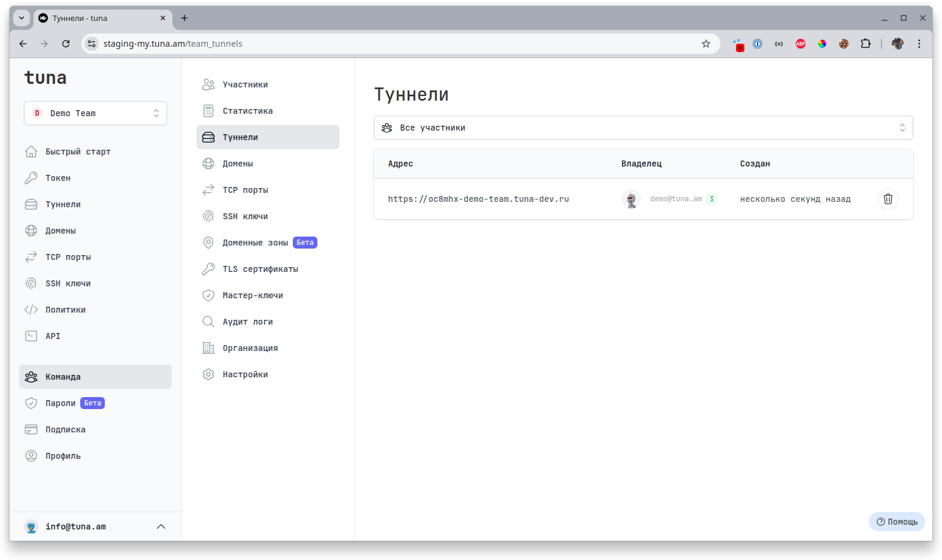Open 'Доменные зоны' beta section
The image size is (942, 560).
[x=255, y=243]
